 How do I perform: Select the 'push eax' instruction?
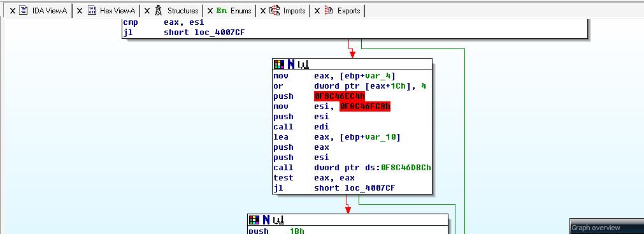301,147
